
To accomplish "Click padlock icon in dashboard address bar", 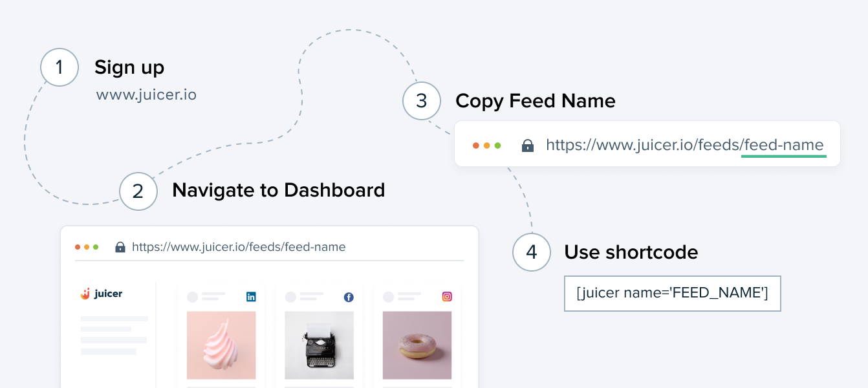I will (120, 247).
